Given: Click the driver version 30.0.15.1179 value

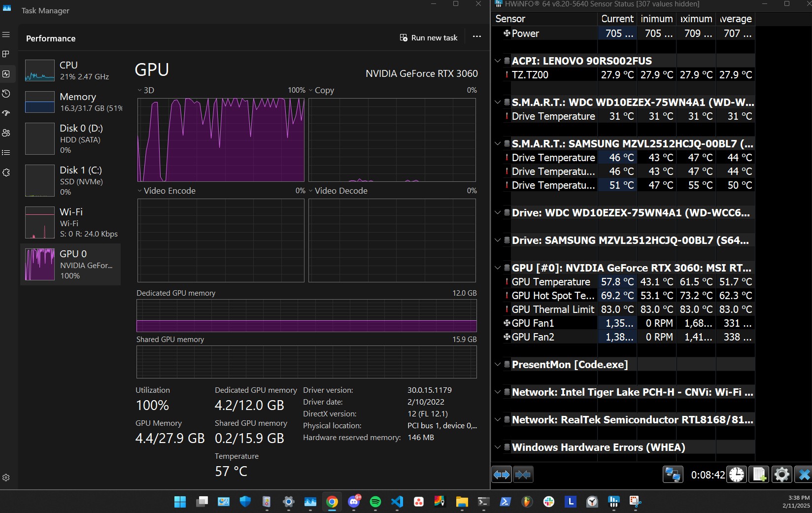Looking at the screenshot, I should (x=430, y=390).
